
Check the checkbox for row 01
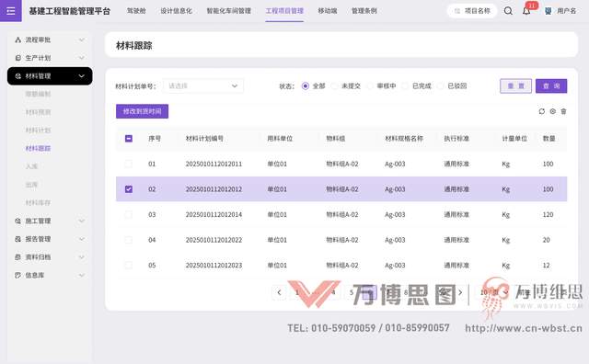click(x=129, y=164)
